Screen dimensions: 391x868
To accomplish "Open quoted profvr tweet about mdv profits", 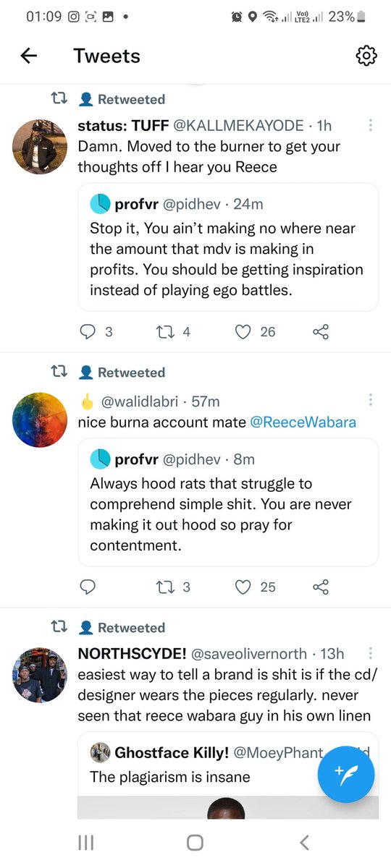I will pyautogui.click(x=228, y=247).
